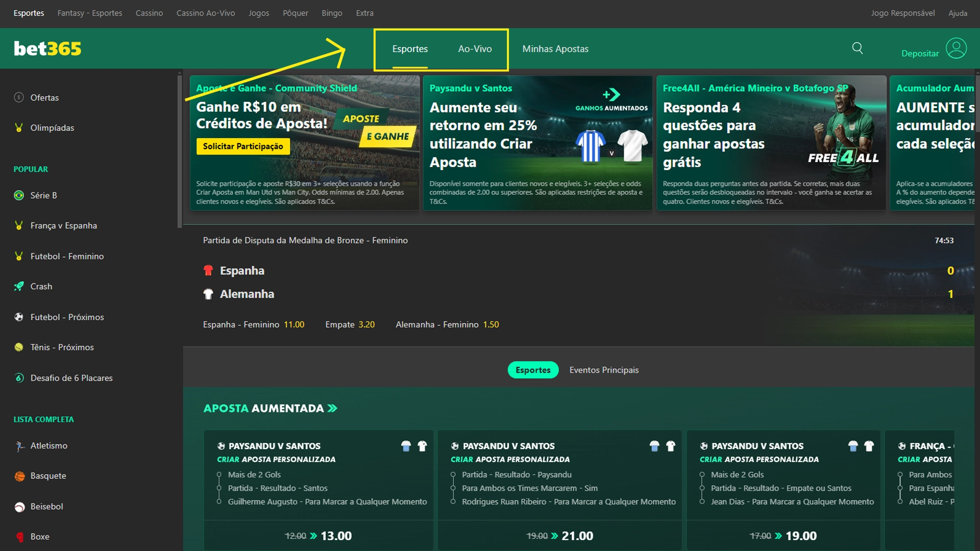Click the Basquete basketball icon
Viewport: 980px width, 551px height.
point(19,476)
